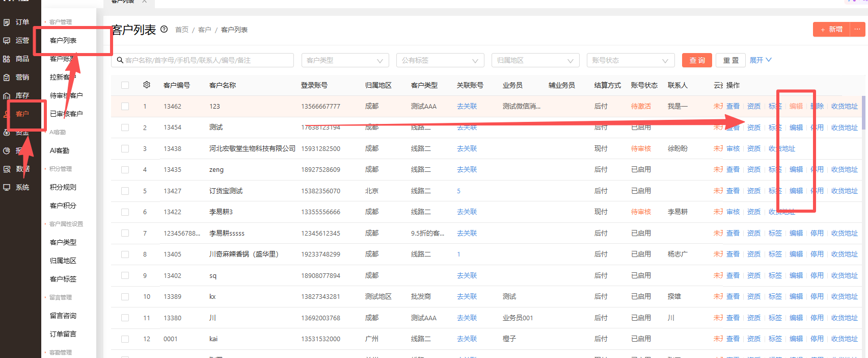Click the 查询 search button

697,60
